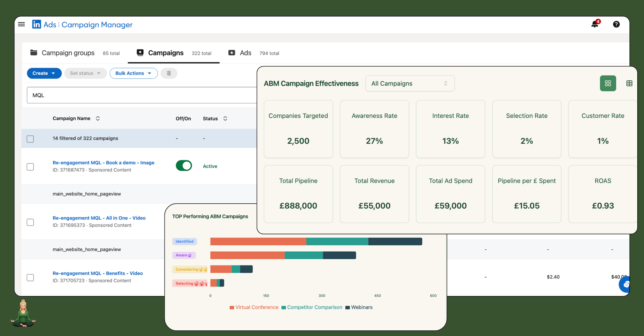Switch to the Campaign groups tab

[68, 53]
